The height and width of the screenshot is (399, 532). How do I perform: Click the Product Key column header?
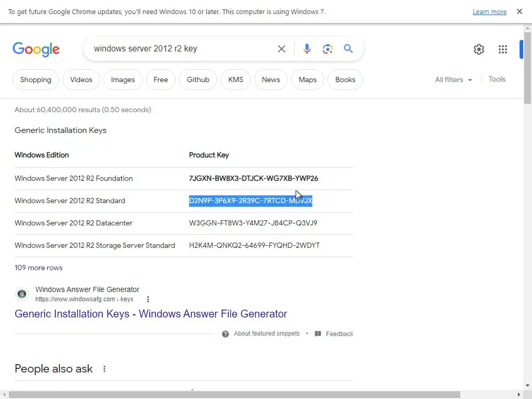tap(209, 155)
